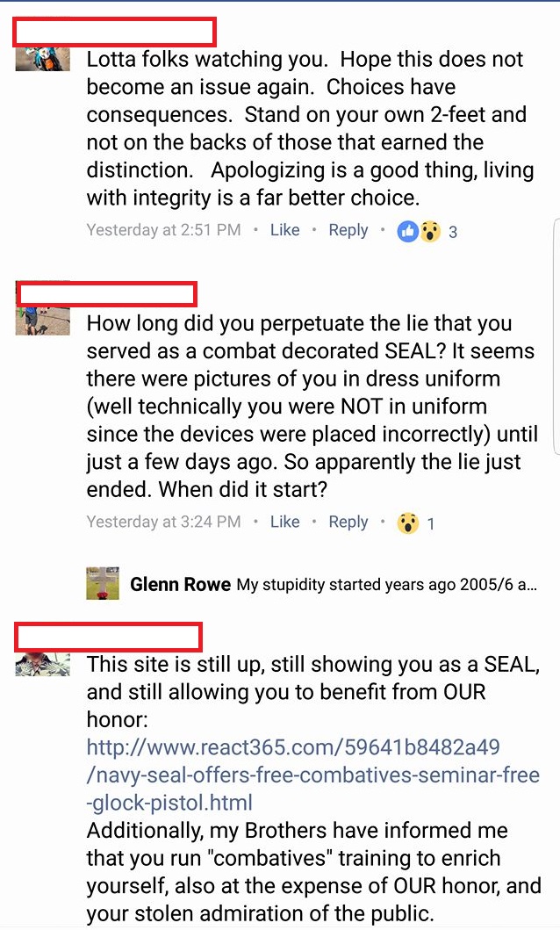Open the third commenter's profile picture
This screenshot has width=560, height=930.
pos(43,664)
